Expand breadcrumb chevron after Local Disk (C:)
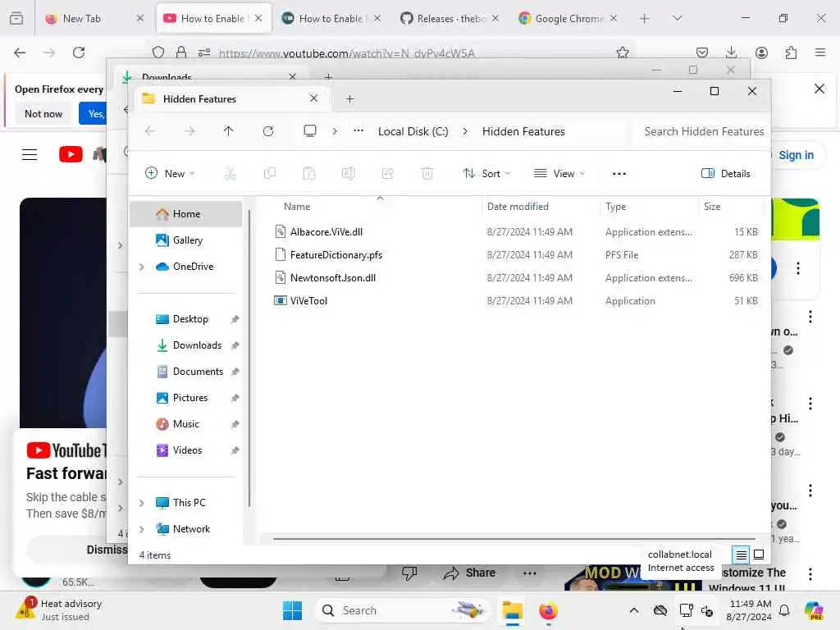The image size is (840, 630). coord(465,131)
